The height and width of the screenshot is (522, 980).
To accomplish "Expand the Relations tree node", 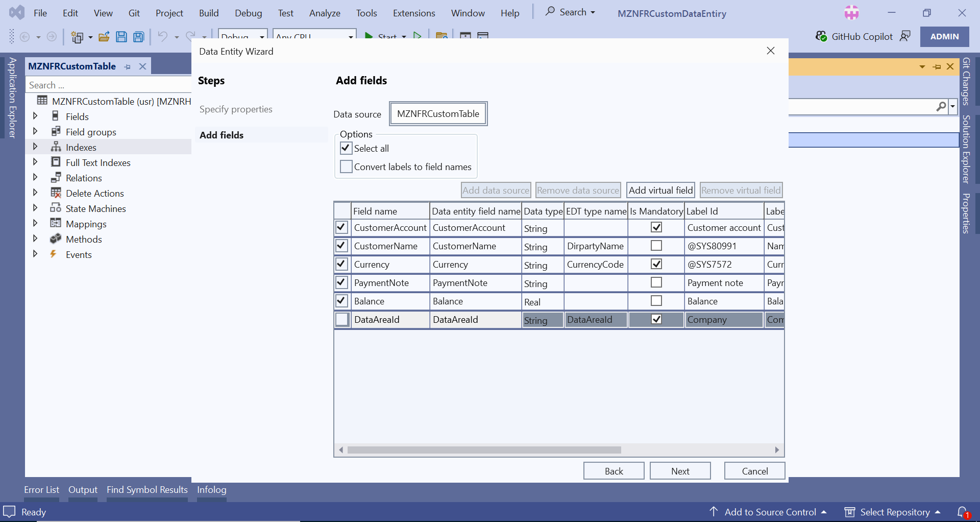I will (35, 177).
